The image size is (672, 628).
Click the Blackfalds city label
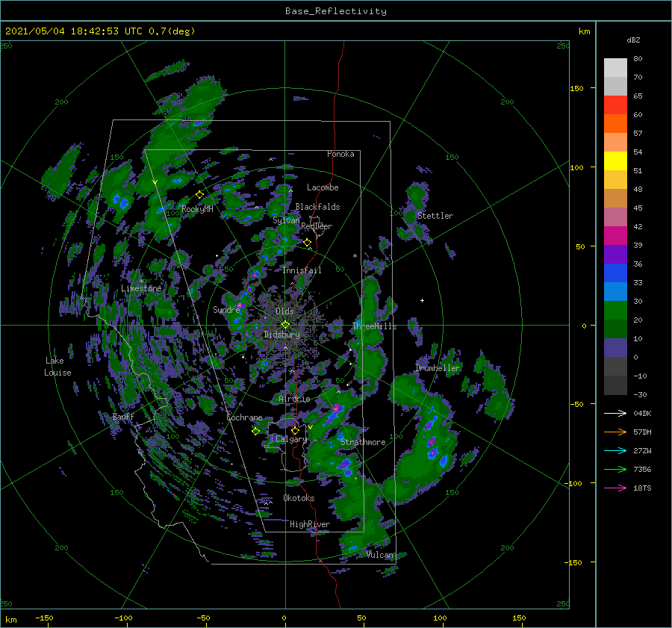(317, 207)
